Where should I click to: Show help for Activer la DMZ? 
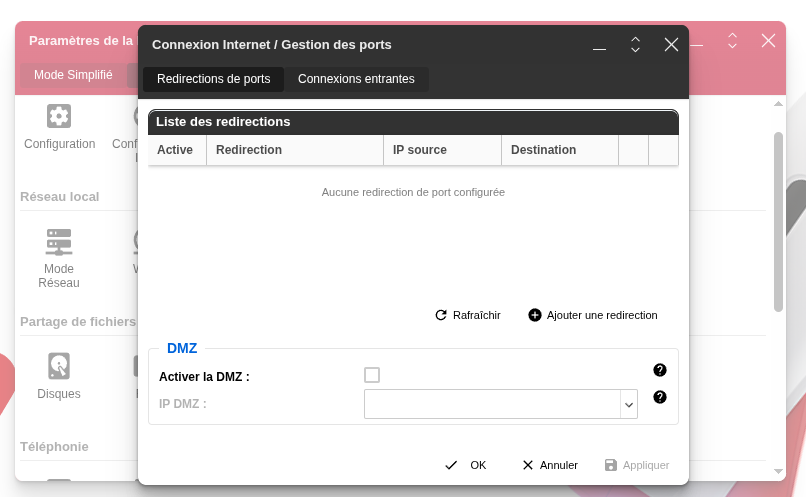(x=660, y=370)
